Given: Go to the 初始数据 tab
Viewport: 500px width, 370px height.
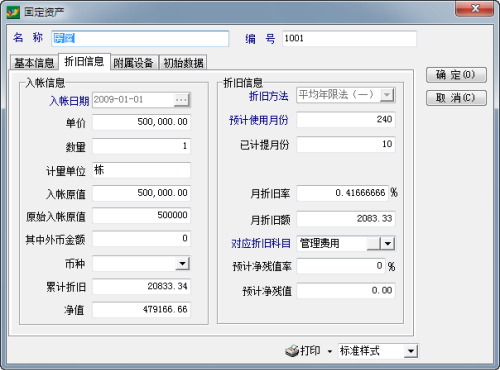Looking at the screenshot, I should [183, 63].
